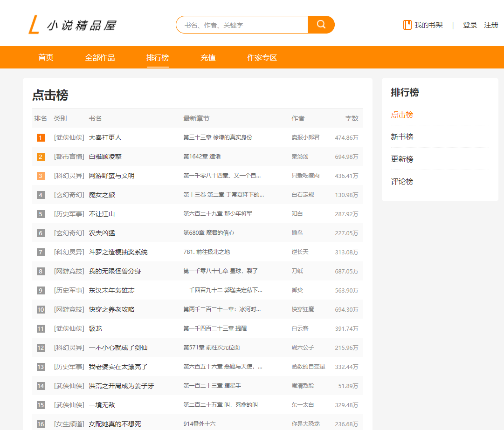The image size is (504, 430).
Task: Open the book 大奉打更人
Action: click(x=105, y=137)
